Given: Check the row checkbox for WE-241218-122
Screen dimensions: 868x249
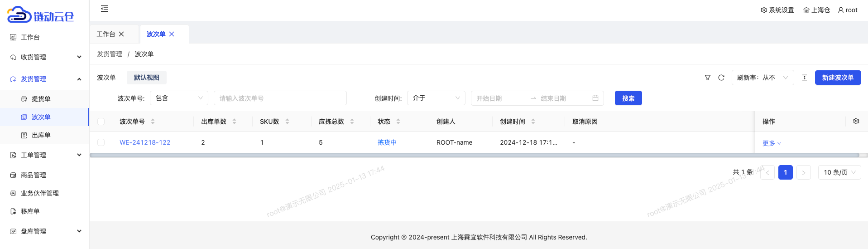Looking at the screenshot, I should tap(101, 142).
